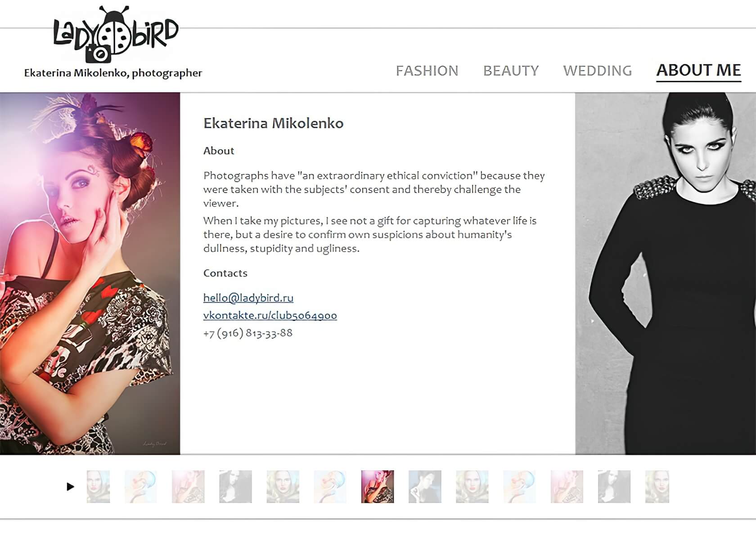Open the ABOUT ME page
The height and width of the screenshot is (546, 756).
pyautogui.click(x=698, y=71)
